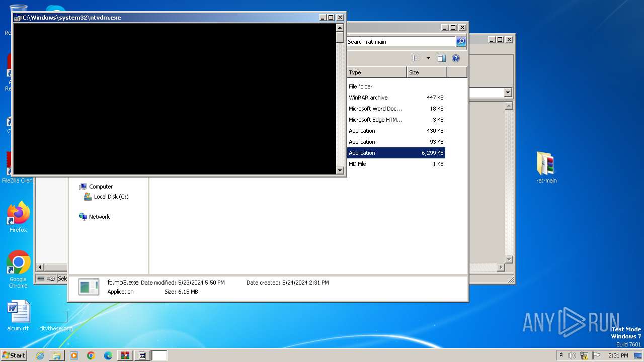Open Windows Media Player from taskbar
Image resolution: width=644 pixels, height=362 pixels.
tap(74, 355)
